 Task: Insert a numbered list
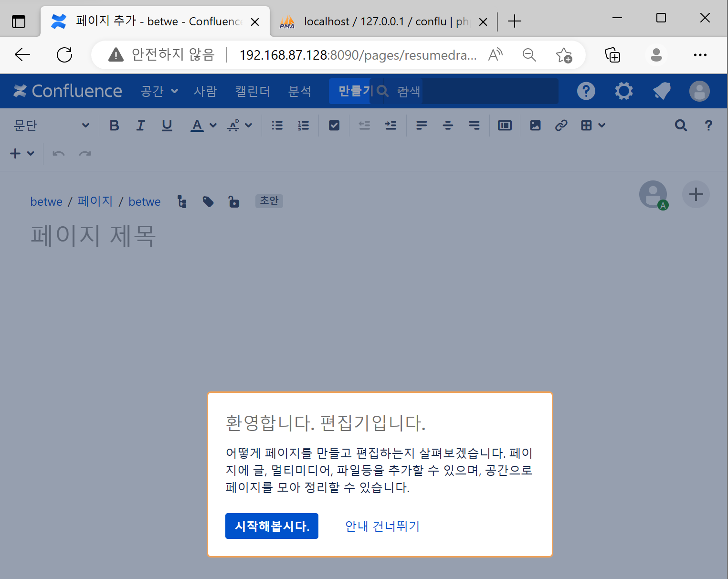click(x=303, y=126)
